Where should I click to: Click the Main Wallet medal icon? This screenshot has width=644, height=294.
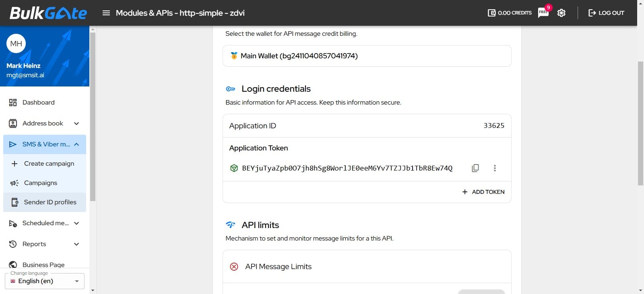click(x=234, y=56)
